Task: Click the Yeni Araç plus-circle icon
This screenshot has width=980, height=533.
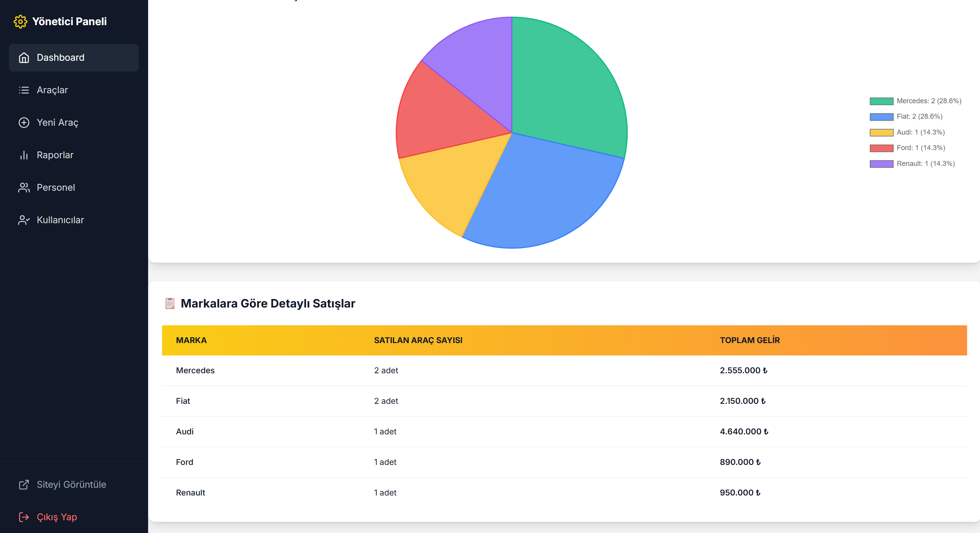Action: click(x=24, y=123)
